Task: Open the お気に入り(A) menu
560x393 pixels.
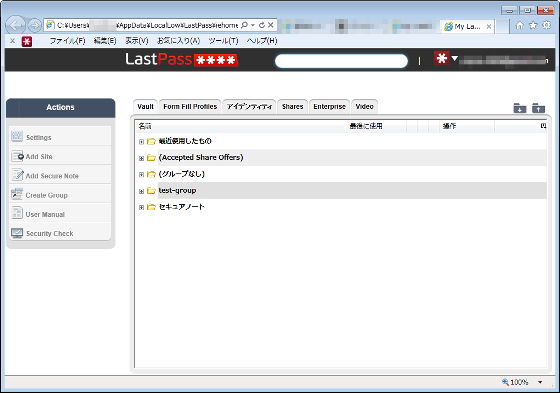Action: pos(178,41)
